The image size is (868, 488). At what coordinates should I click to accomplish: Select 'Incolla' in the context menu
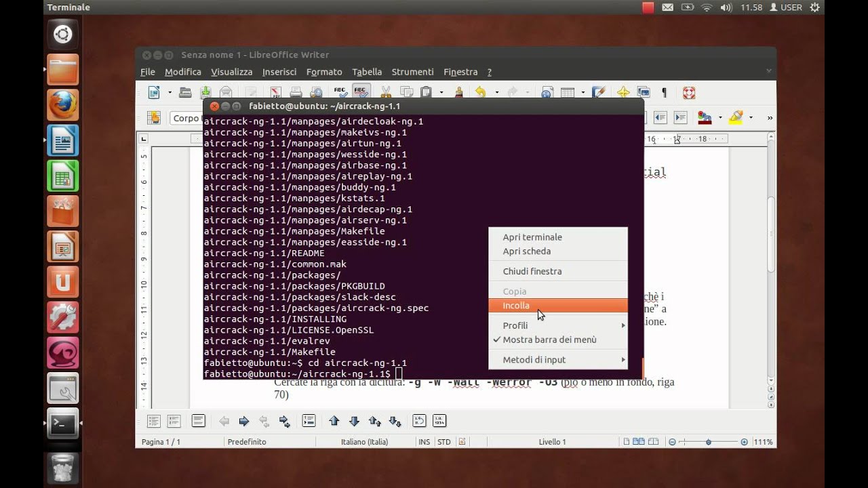point(557,306)
